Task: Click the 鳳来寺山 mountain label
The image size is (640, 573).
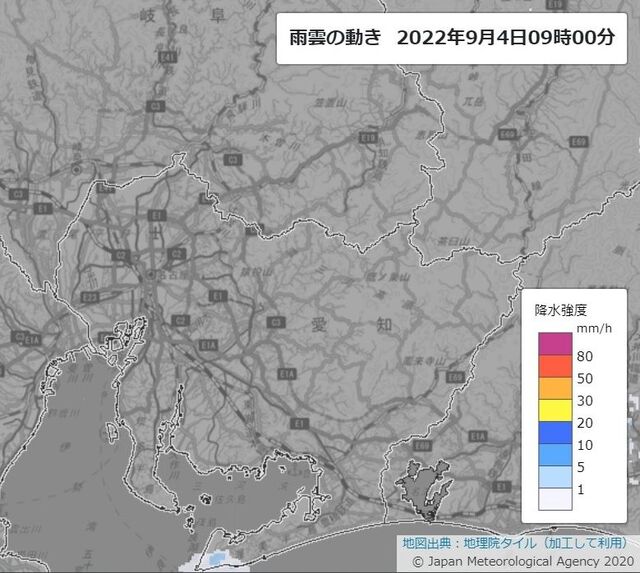Action: click(x=424, y=362)
